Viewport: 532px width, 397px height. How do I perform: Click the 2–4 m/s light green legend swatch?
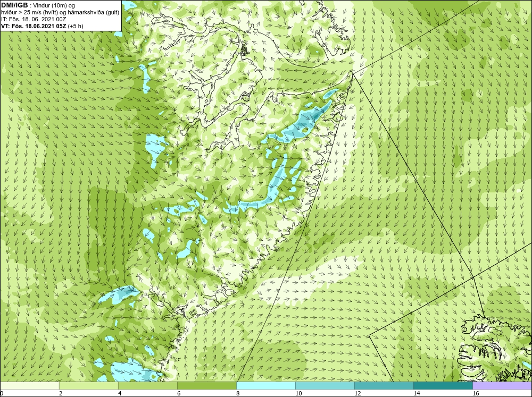[89, 386]
